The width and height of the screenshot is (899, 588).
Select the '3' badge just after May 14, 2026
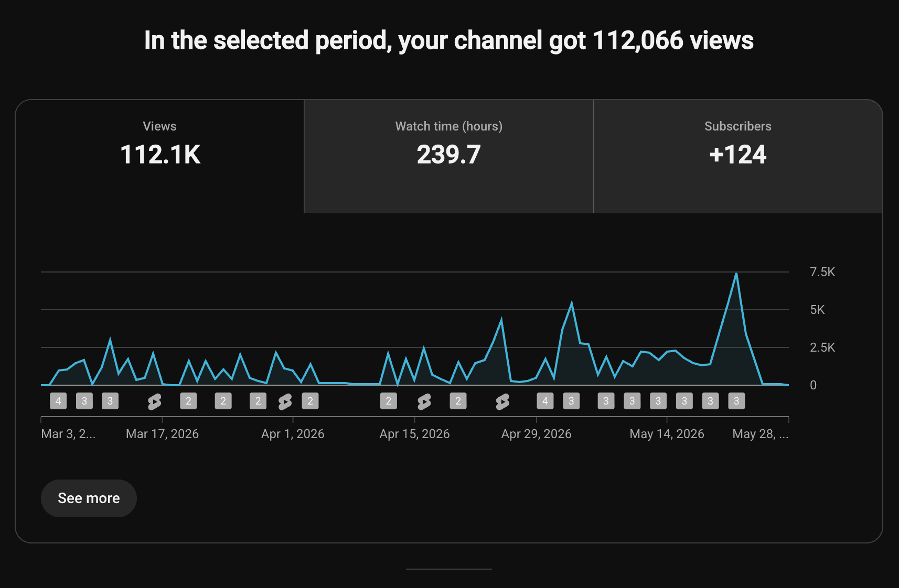[x=684, y=401]
